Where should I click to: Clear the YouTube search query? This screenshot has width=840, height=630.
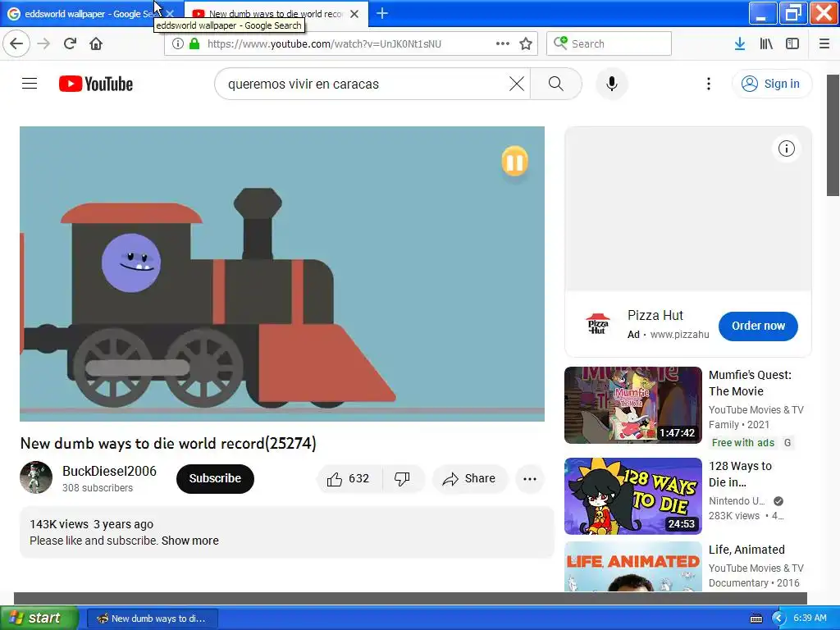(x=517, y=84)
